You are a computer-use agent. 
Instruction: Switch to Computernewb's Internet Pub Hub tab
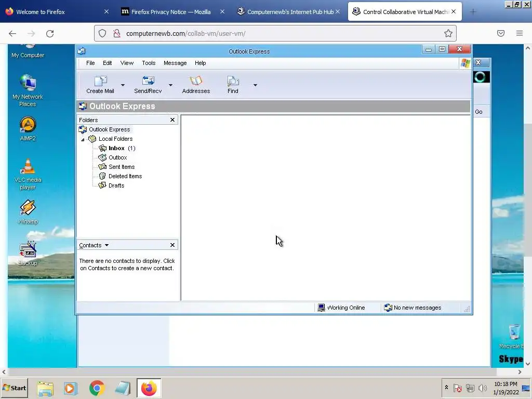(288, 12)
